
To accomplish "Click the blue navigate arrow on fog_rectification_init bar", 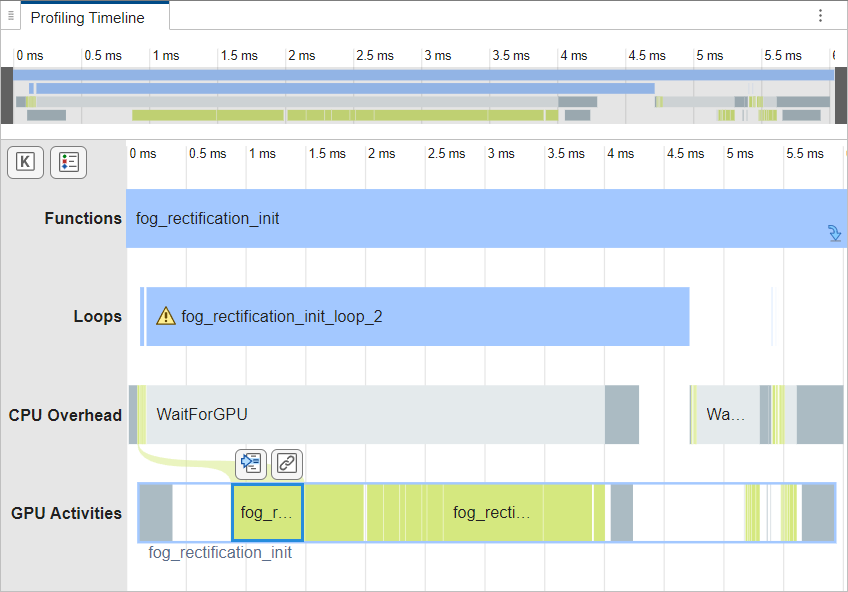I will coord(834,233).
